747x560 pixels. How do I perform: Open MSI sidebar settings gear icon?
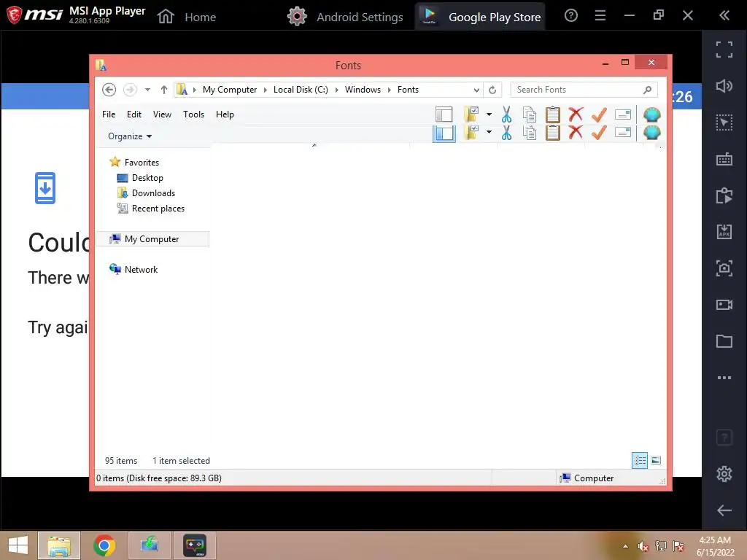click(x=724, y=473)
